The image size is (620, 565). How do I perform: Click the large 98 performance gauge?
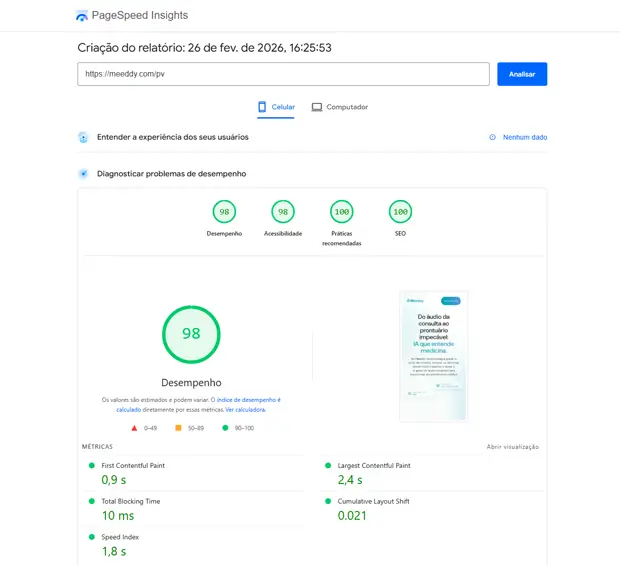(191, 334)
